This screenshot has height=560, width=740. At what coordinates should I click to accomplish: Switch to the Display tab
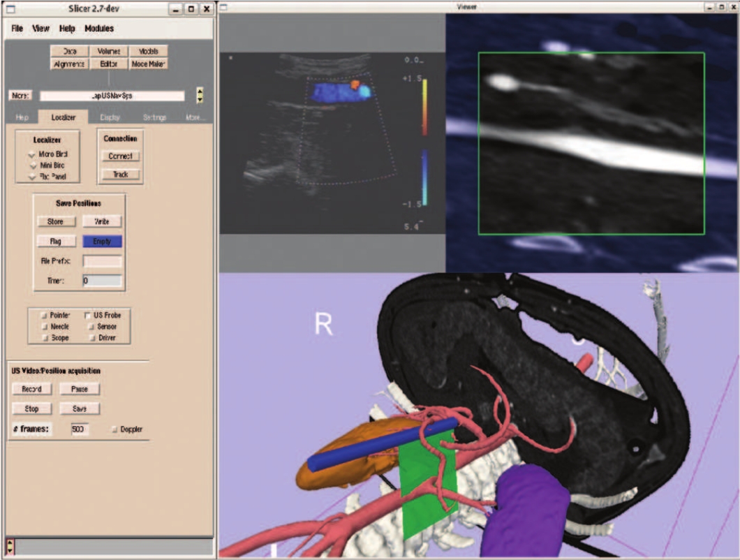(x=110, y=118)
